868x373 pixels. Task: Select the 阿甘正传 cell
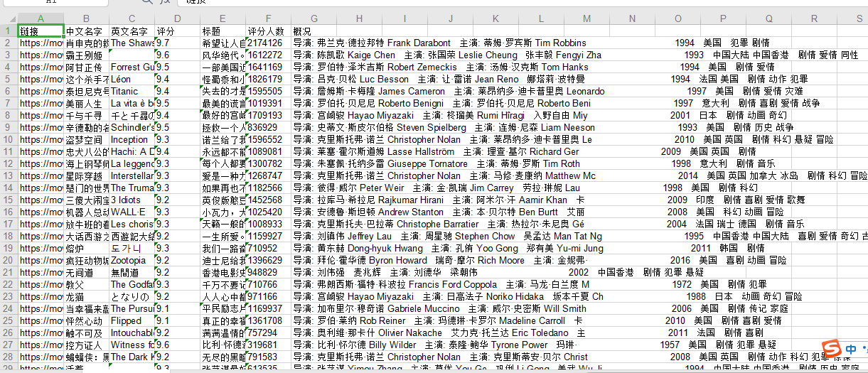coord(86,67)
